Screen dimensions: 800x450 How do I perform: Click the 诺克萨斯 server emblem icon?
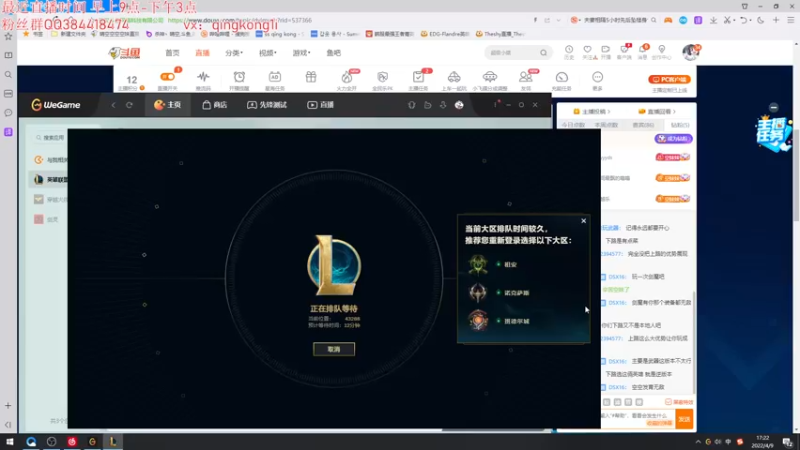(478, 293)
